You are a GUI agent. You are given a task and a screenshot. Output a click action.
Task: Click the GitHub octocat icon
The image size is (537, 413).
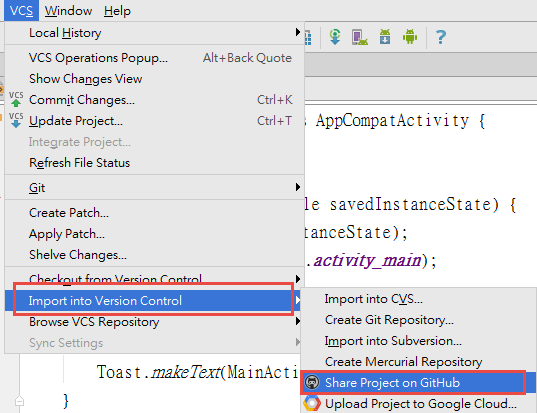(312, 382)
